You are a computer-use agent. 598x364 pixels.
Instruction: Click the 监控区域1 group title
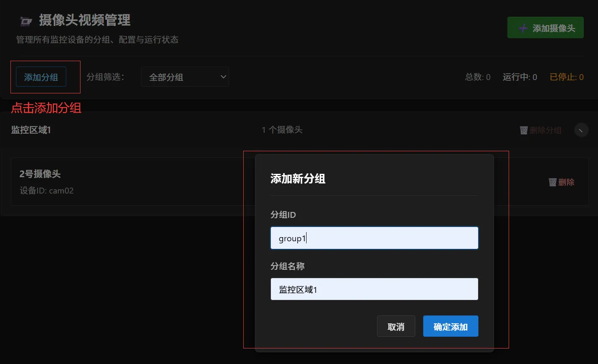click(x=31, y=130)
